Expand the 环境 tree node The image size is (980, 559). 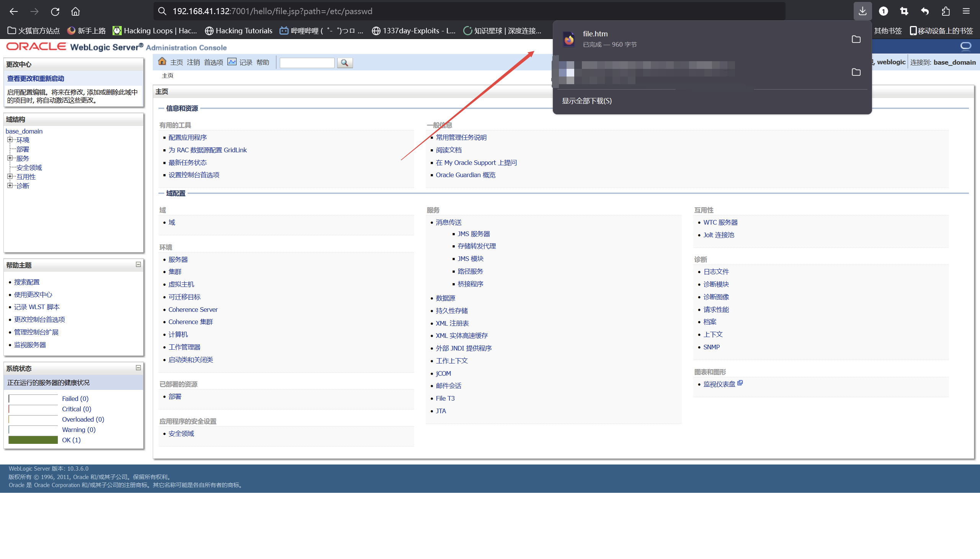tap(10, 140)
